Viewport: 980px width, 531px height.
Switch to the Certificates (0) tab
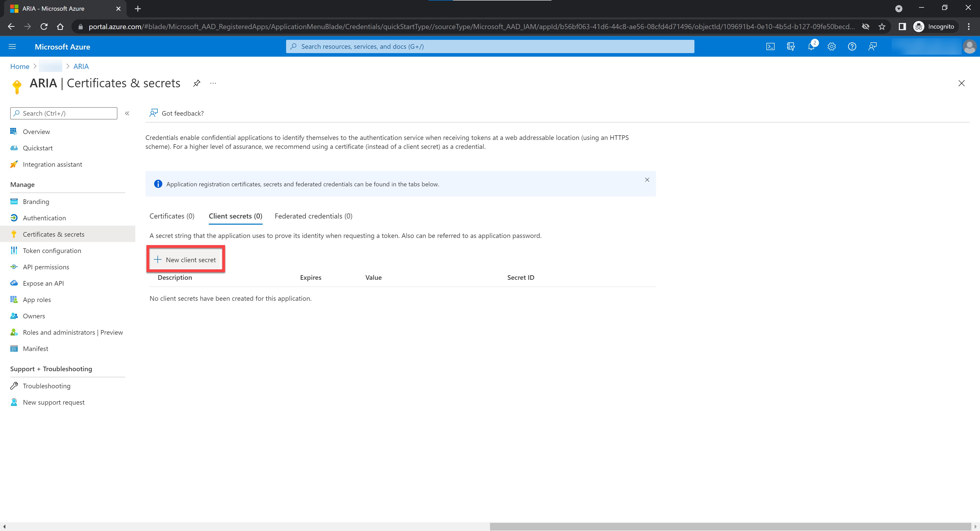click(x=171, y=216)
